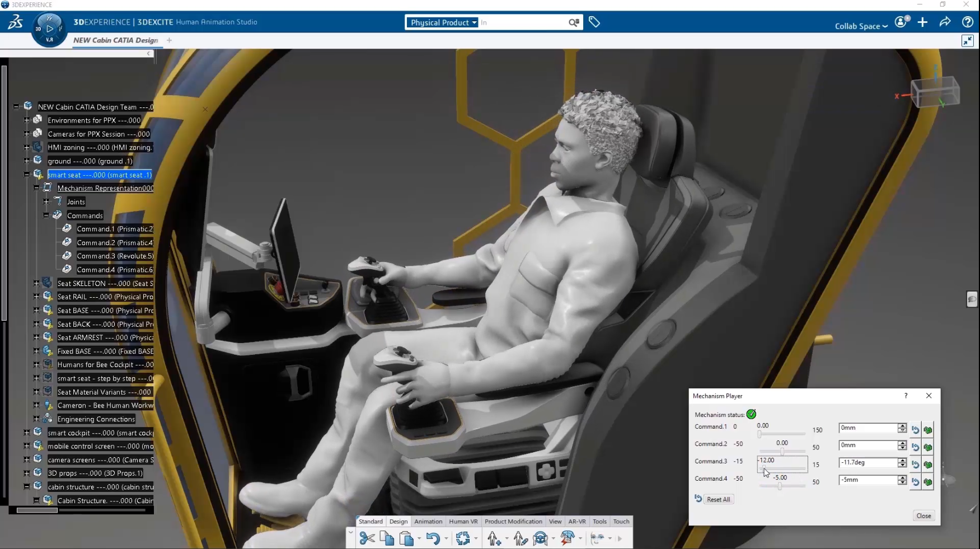The width and height of the screenshot is (980, 549).
Task: Collapse the Commands tree node
Action: (46, 215)
